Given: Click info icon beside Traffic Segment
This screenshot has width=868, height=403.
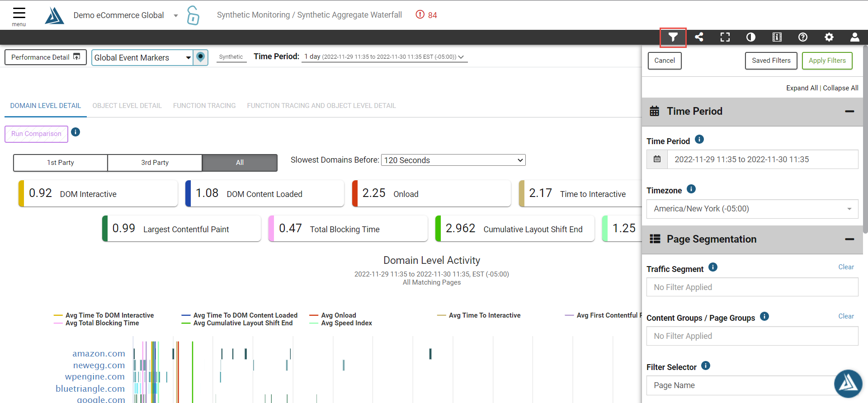Looking at the screenshot, I should click(713, 267).
